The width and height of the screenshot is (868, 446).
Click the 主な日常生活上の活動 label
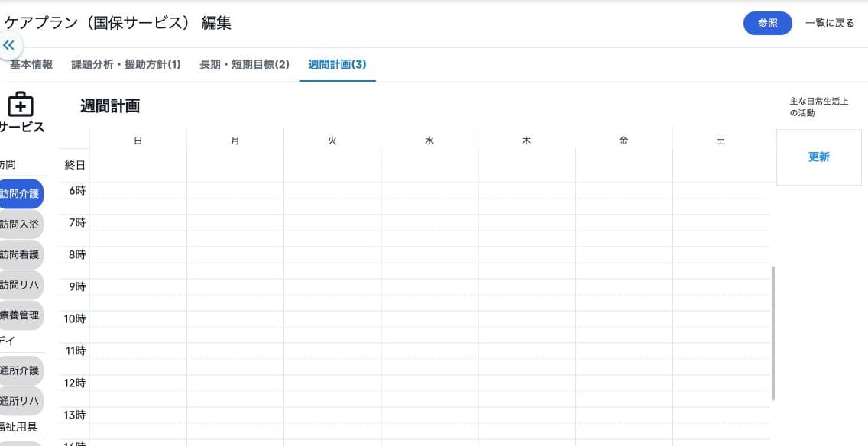tap(819, 108)
